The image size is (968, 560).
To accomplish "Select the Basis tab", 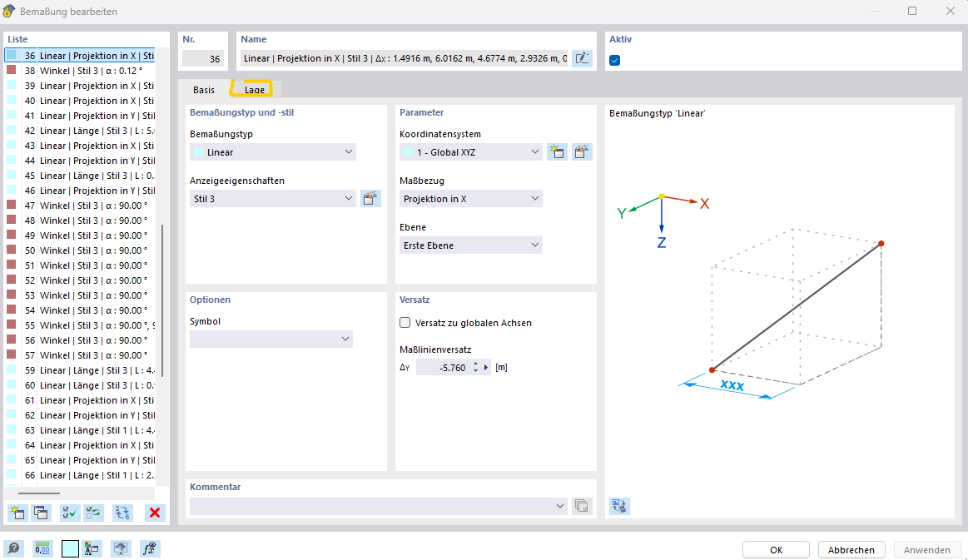I will click(204, 89).
